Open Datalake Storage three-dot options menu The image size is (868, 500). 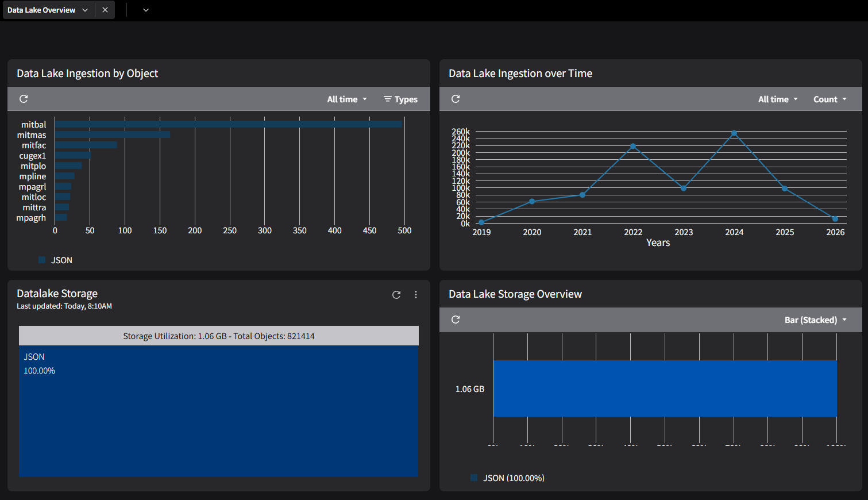click(x=416, y=295)
